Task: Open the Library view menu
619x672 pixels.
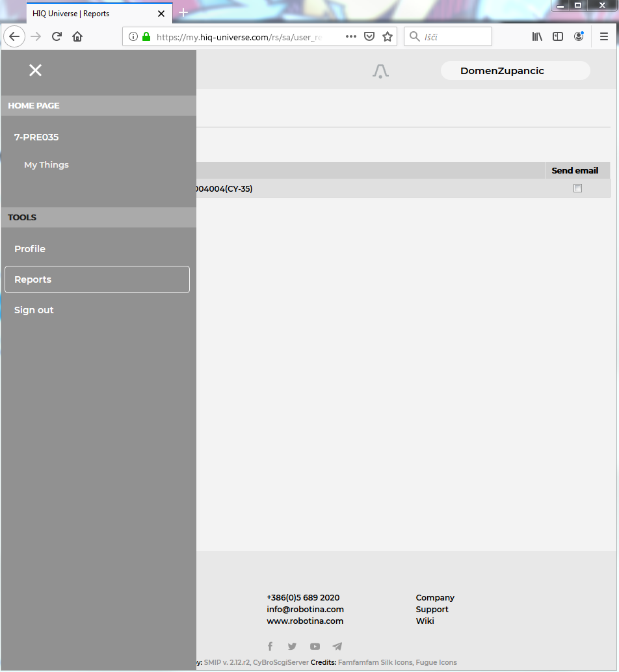Action: [537, 37]
